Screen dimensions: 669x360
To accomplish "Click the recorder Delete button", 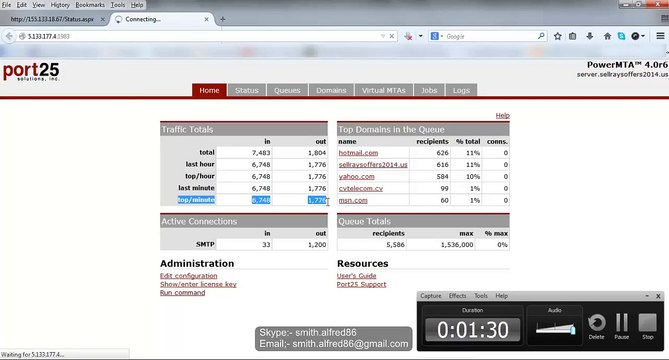I will (596, 327).
